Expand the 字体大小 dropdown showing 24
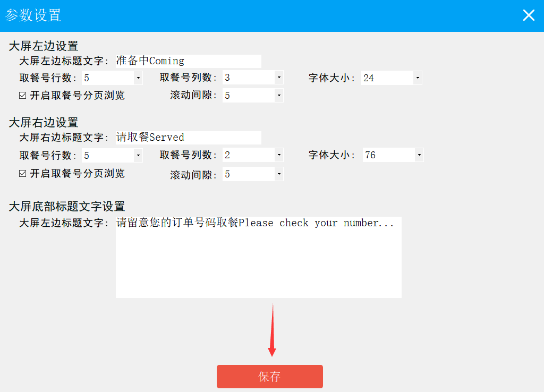The height and width of the screenshot is (392, 544). click(x=418, y=78)
